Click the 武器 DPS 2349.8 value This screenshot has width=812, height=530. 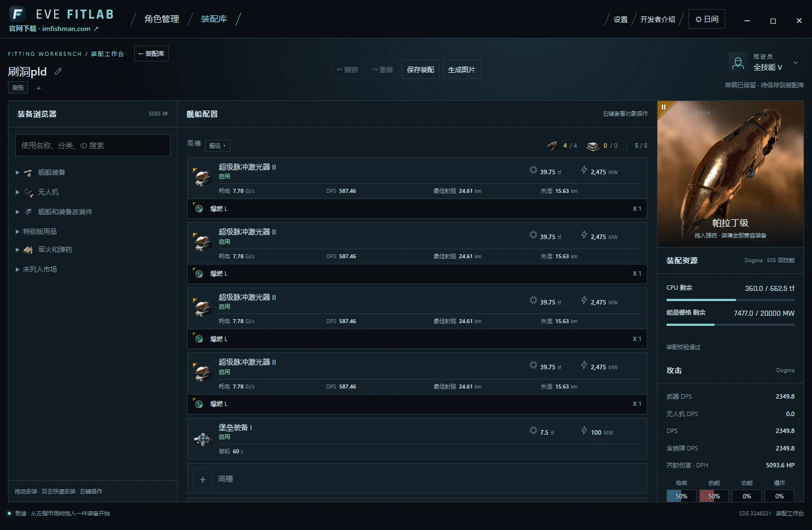coord(785,396)
